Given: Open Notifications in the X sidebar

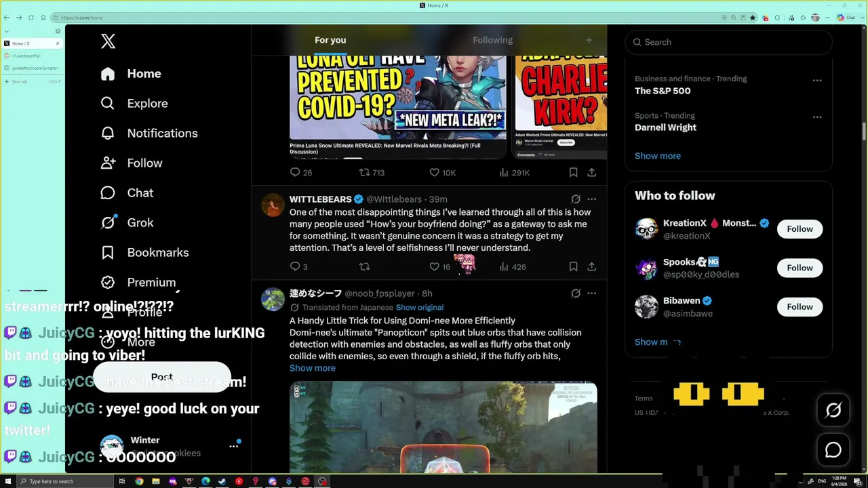Looking at the screenshot, I should 149,134.
